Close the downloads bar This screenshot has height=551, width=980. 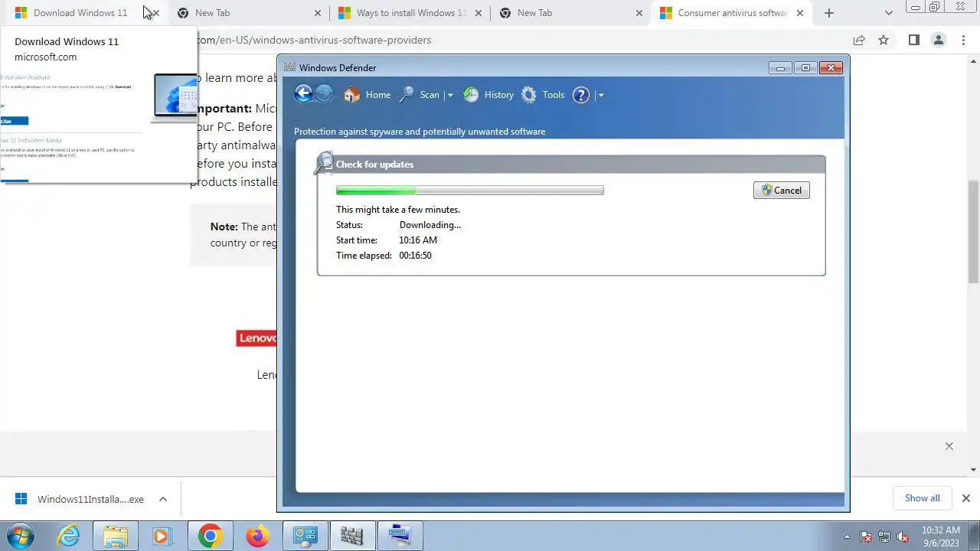point(965,498)
